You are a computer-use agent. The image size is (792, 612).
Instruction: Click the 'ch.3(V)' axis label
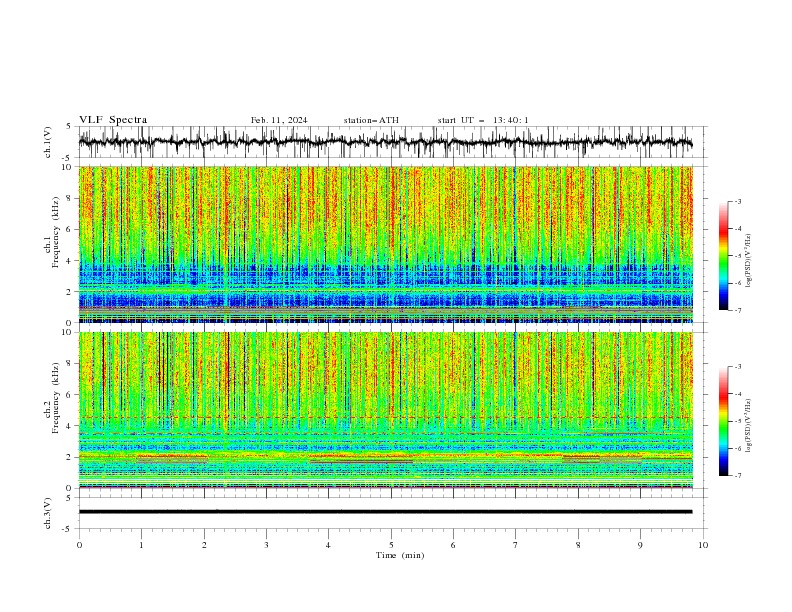(x=48, y=513)
